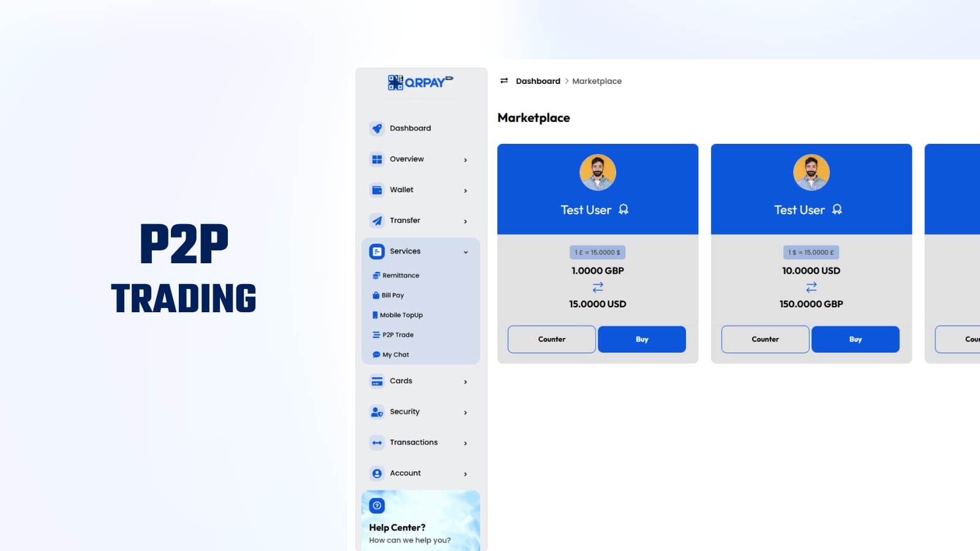Open the Transactions menu item
This screenshot has height=551, width=980.
point(413,442)
